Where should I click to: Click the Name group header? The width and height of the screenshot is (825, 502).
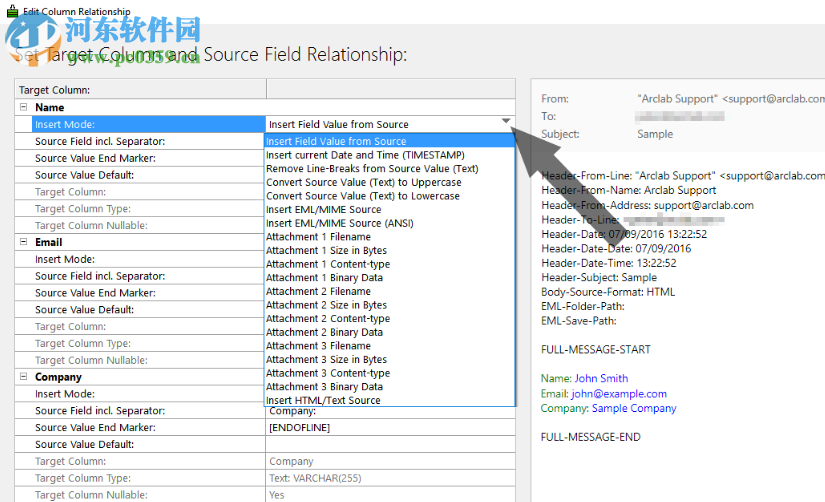click(x=49, y=107)
